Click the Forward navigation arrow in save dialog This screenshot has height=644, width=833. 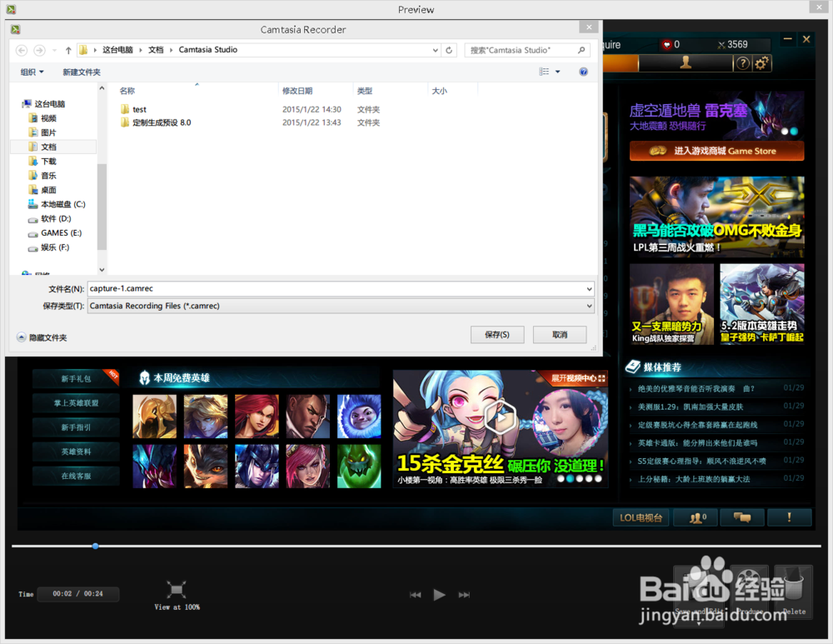point(39,50)
